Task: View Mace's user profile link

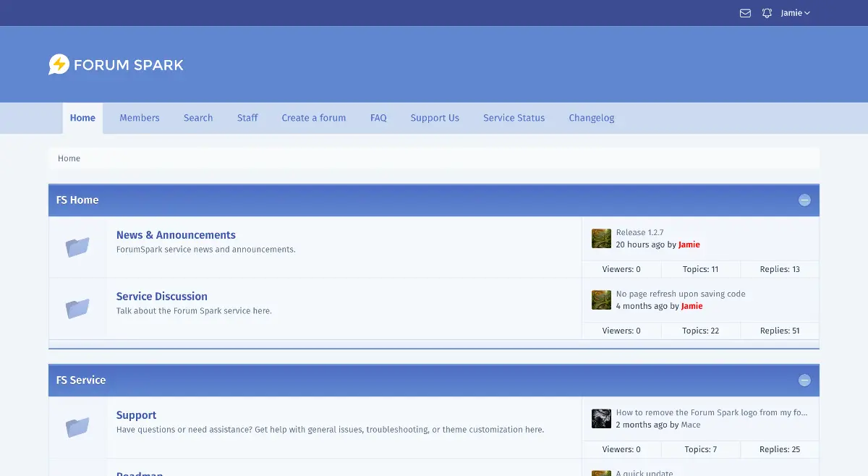Action: (690, 425)
